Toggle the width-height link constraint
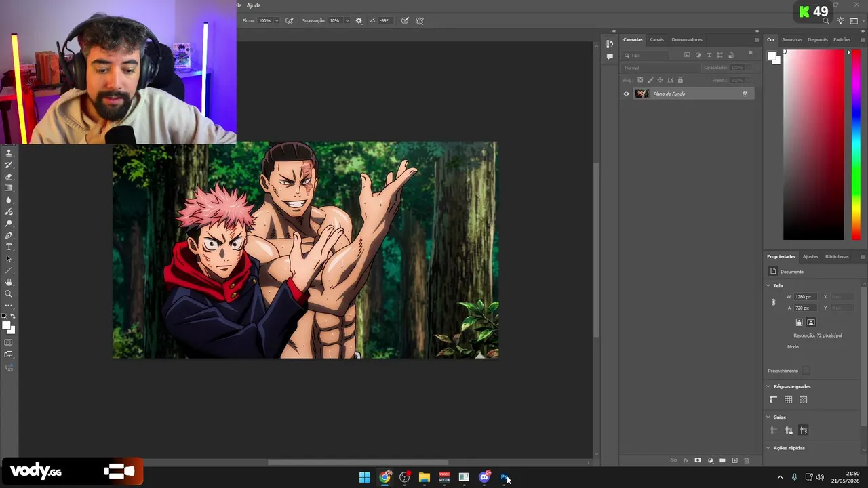The image size is (868, 488). point(773,302)
